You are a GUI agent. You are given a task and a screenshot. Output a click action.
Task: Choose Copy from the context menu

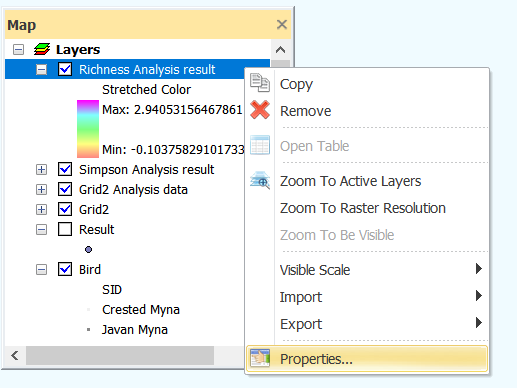point(367,84)
